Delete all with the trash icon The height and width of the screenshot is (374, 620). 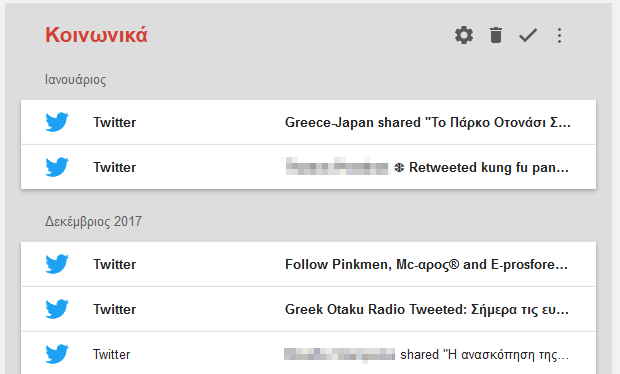coord(496,35)
